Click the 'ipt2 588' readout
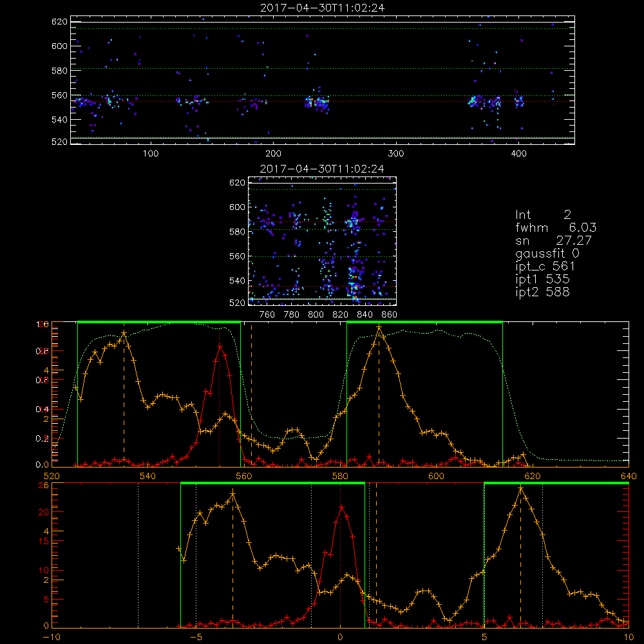This screenshot has height=644, width=644. (542, 292)
